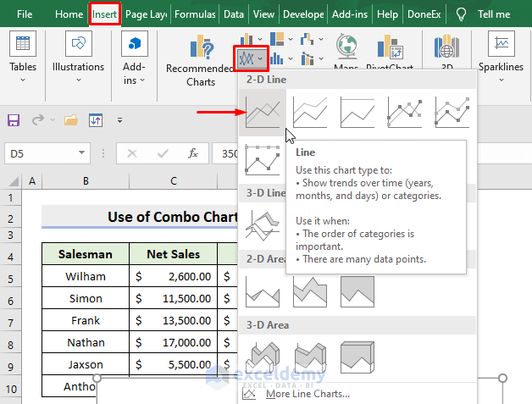Image resolution: width=532 pixels, height=404 pixels.
Task: Open the File tab
Action: coord(25,14)
